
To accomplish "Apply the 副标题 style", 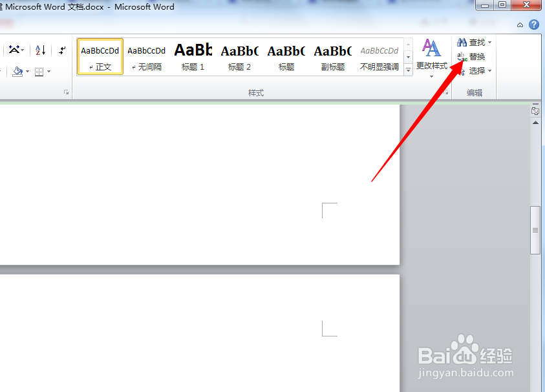I will click(332, 56).
